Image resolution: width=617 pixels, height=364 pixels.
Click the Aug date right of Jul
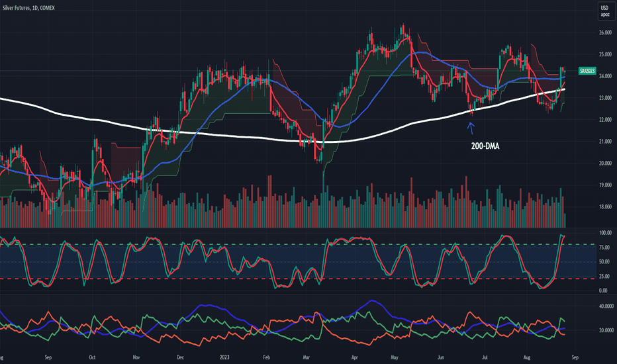[x=527, y=357]
